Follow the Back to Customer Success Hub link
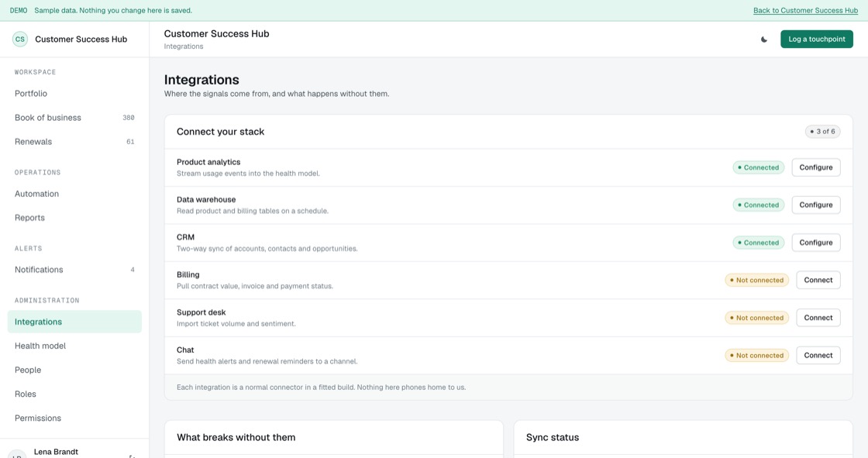 coord(805,11)
